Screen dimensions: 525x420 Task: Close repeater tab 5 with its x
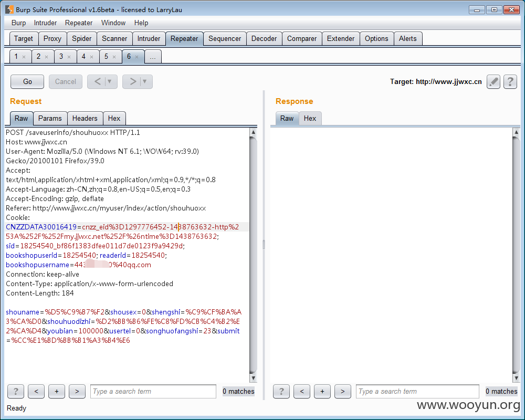tap(114, 57)
